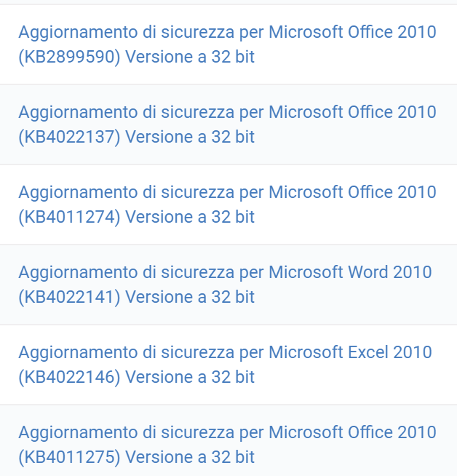Select the list row containing KB4011274
This screenshot has width=457, height=476.
[x=228, y=205]
